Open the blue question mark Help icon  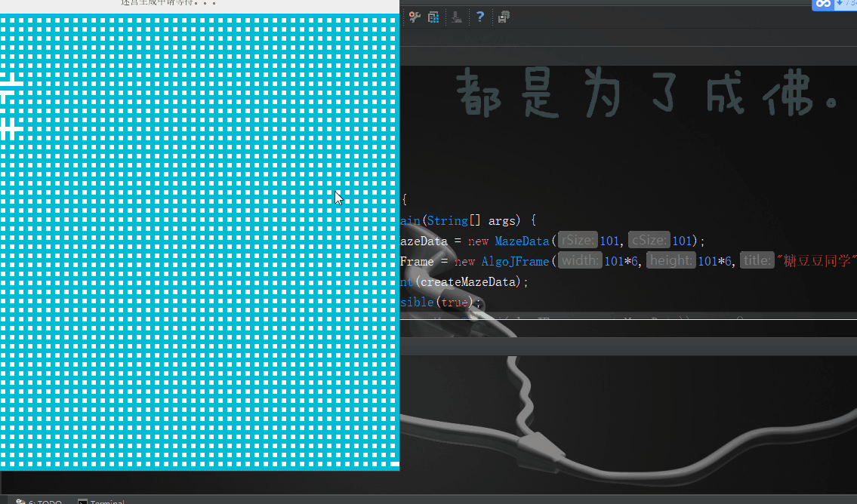pos(480,17)
